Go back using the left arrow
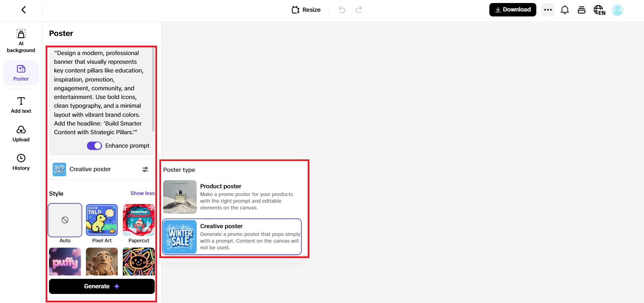Viewport: 644px width, 303px height. (x=23, y=10)
